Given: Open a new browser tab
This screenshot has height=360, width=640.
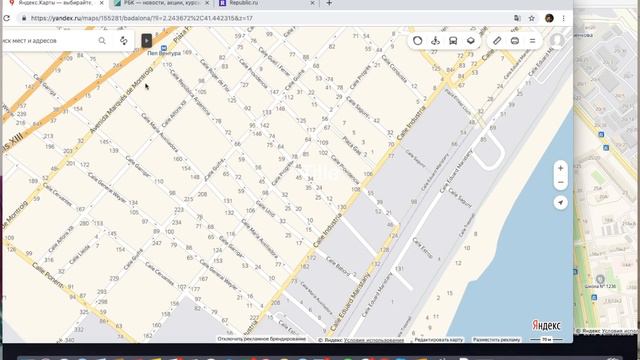Looking at the screenshot, I should click(x=329, y=3).
